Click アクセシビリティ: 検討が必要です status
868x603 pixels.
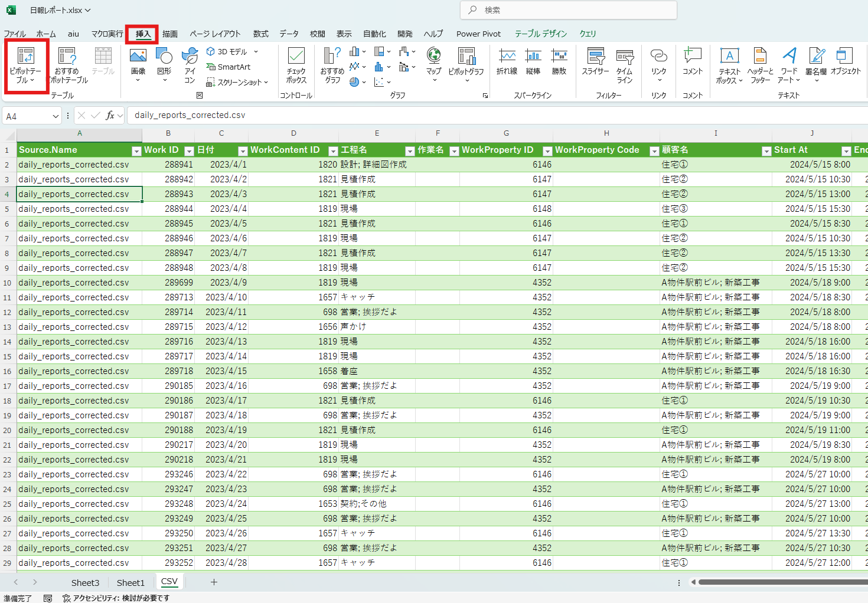tap(116, 598)
